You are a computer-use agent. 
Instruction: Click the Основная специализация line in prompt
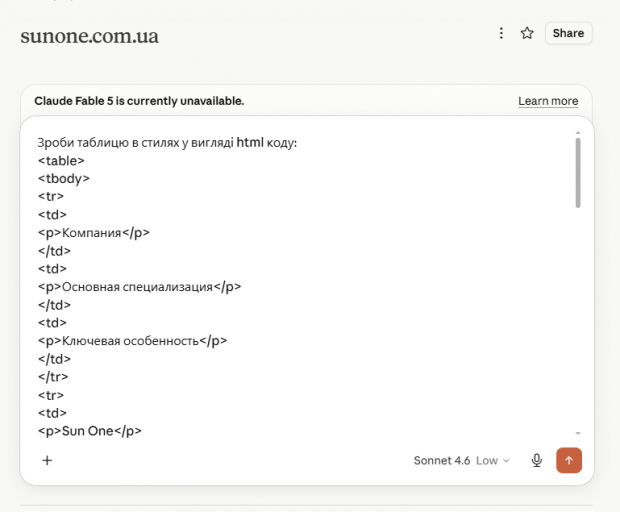click(x=140, y=287)
